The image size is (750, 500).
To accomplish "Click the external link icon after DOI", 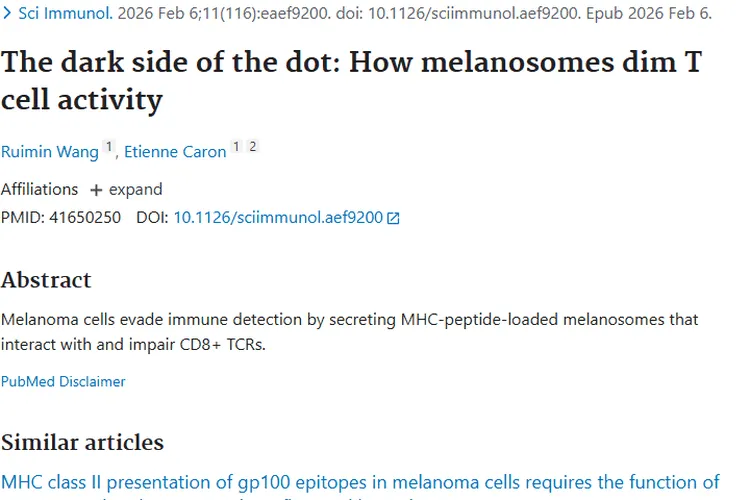I will click(393, 218).
